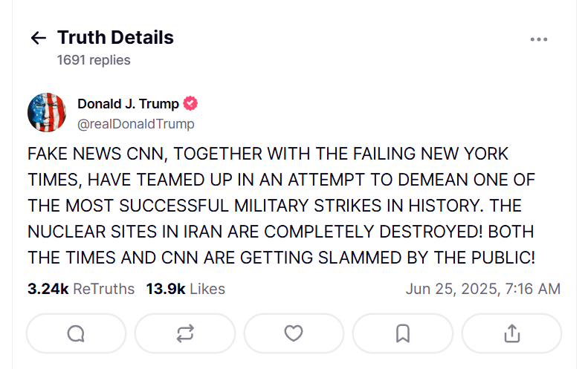Screen dimensions: 588x369
Task: View the 13.9k Likes list
Action: [x=185, y=289]
